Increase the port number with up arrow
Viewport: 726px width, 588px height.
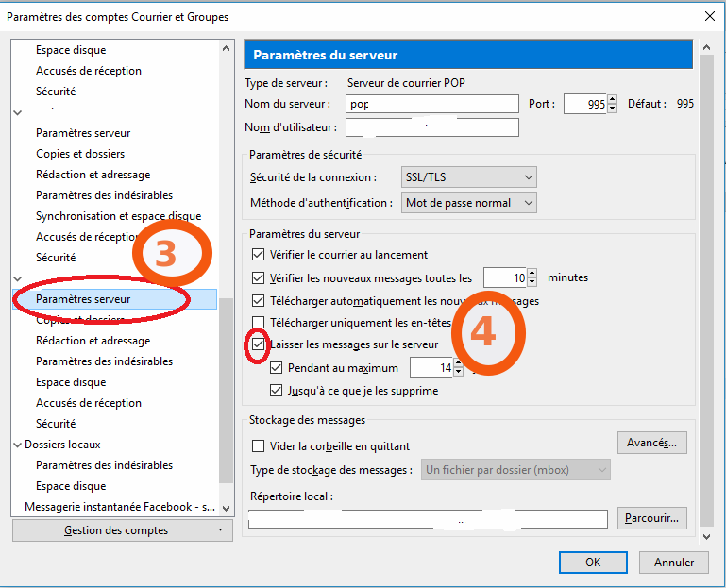click(x=613, y=99)
